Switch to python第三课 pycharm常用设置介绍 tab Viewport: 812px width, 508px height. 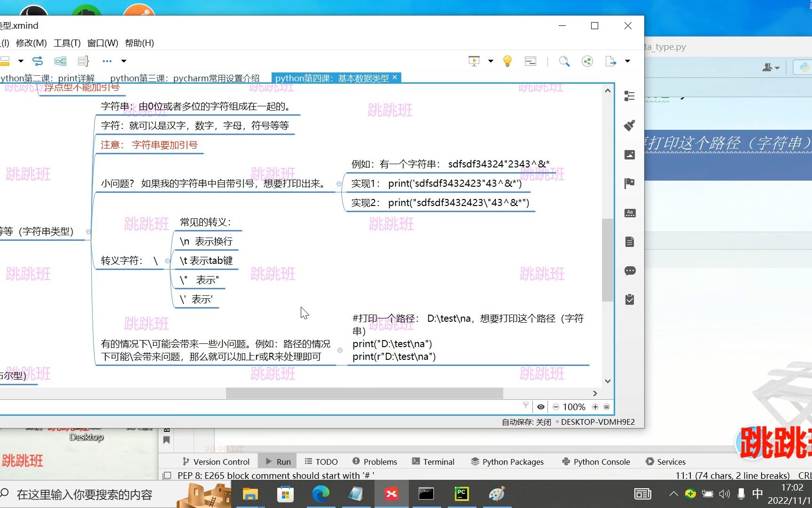pos(185,78)
